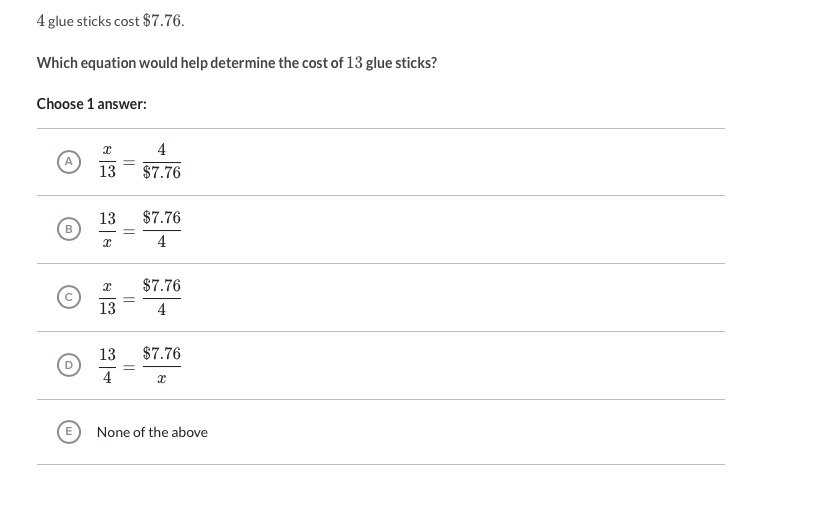This screenshot has height=508, width=813.
Task: Mark the radio button for answer C
Action: (69, 297)
